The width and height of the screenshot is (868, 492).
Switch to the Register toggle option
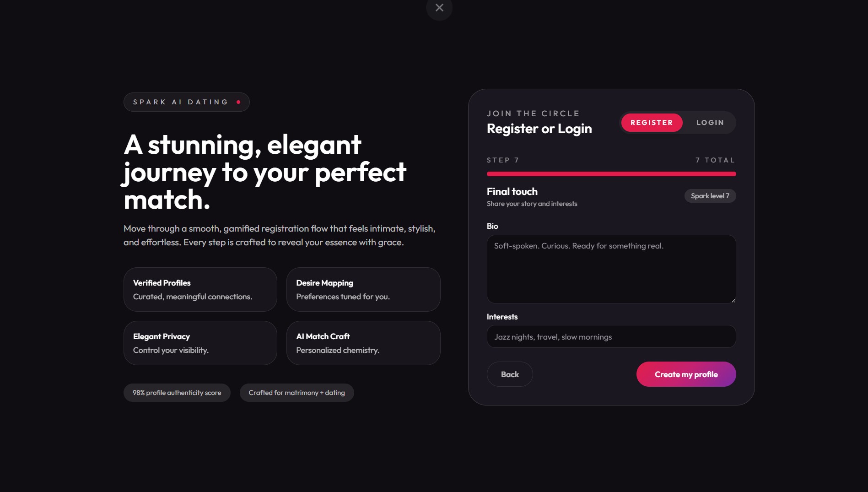652,123
